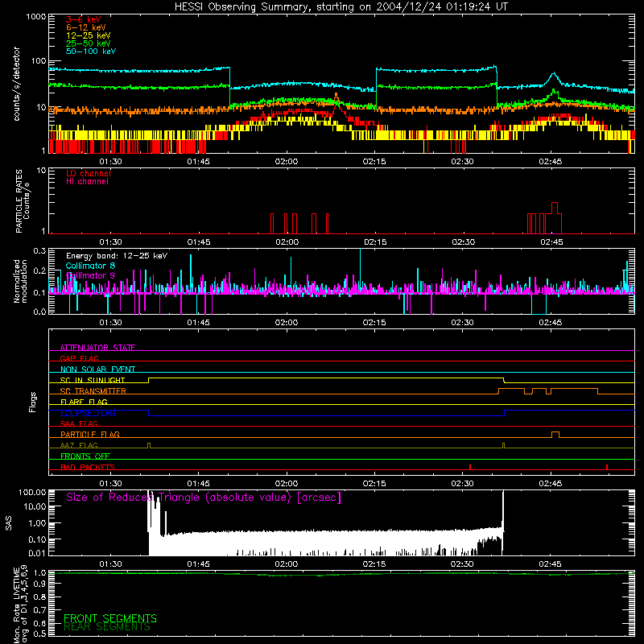Click the 'Size of Reduced Triangle' panel title
The width and height of the screenshot is (644, 644).
click(x=204, y=497)
